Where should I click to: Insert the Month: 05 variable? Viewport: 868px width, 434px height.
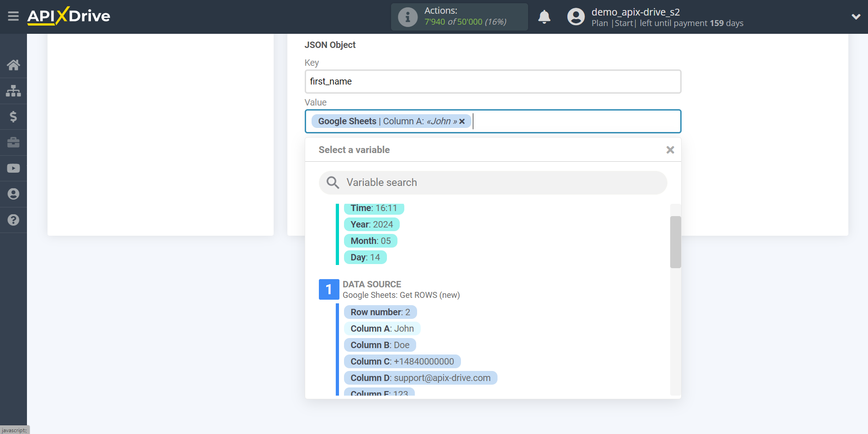click(370, 241)
